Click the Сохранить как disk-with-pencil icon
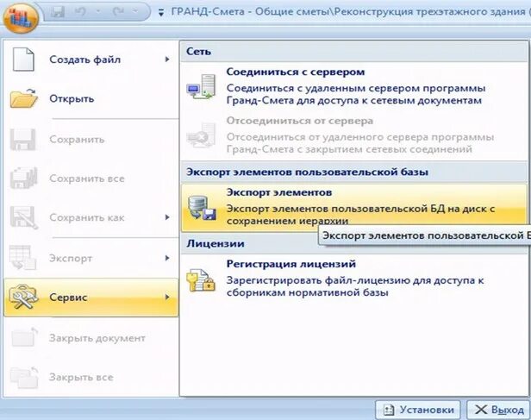Image resolution: width=531 pixels, height=420 pixels. click(x=23, y=217)
